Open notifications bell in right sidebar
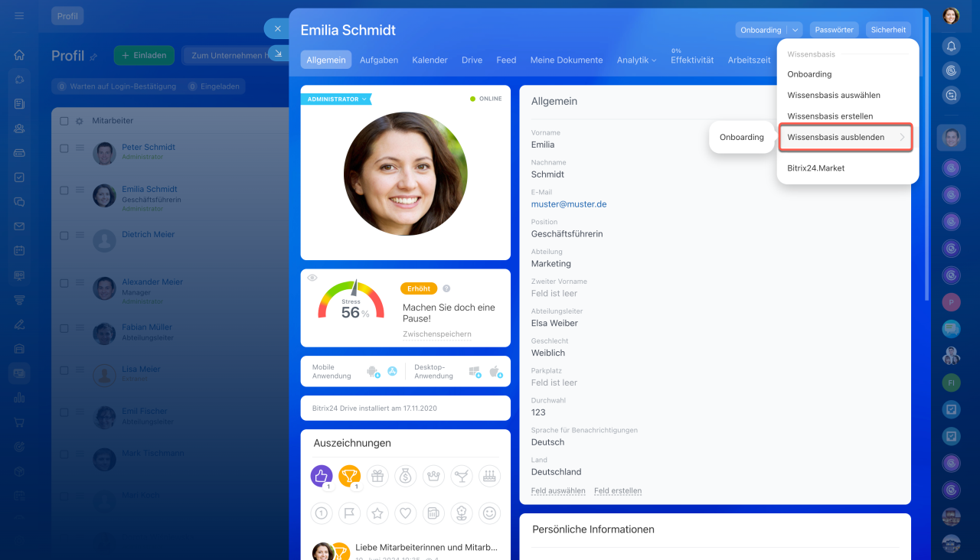 pos(951,46)
